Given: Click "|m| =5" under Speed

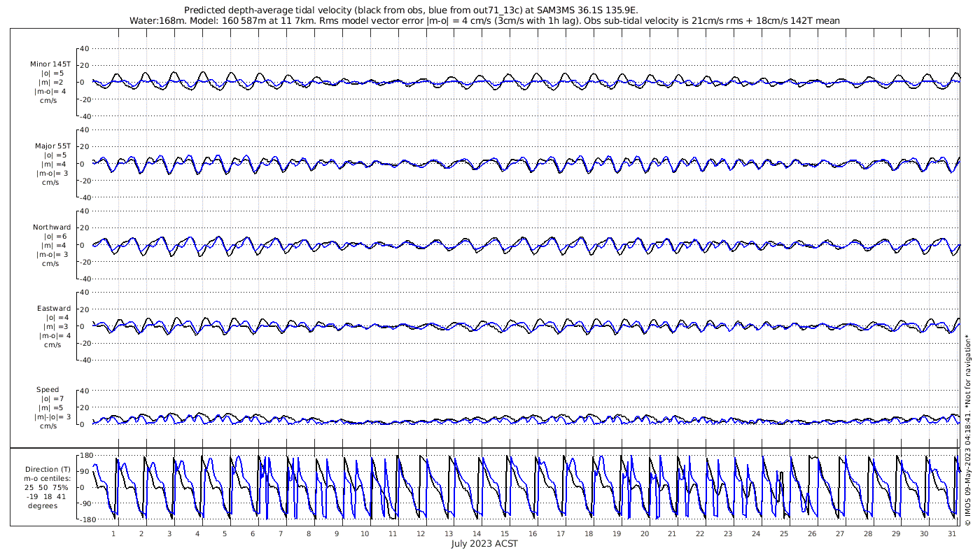Looking at the screenshot, I should click(x=52, y=407).
